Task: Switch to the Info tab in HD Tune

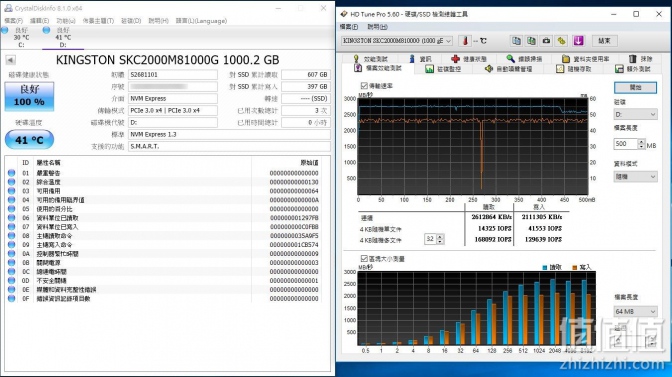Action: (x=420, y=59)
